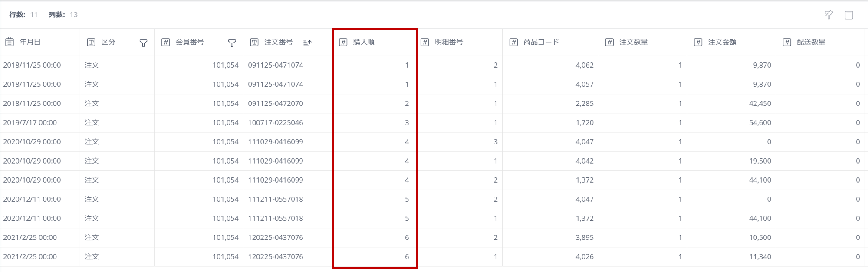Click the window panel icon at top right

(849, 15)
